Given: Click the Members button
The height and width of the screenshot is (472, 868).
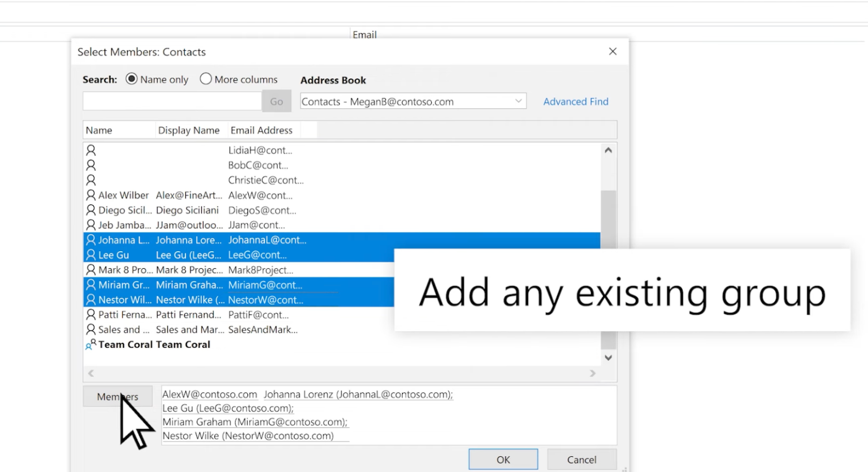Looking at the screenshot, I should (x=118, y=396).
